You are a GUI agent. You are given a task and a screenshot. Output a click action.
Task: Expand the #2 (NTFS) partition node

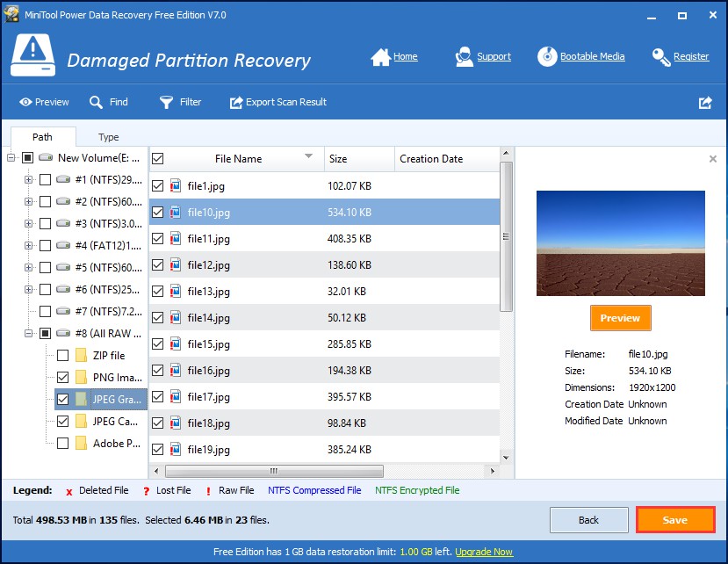28,202
